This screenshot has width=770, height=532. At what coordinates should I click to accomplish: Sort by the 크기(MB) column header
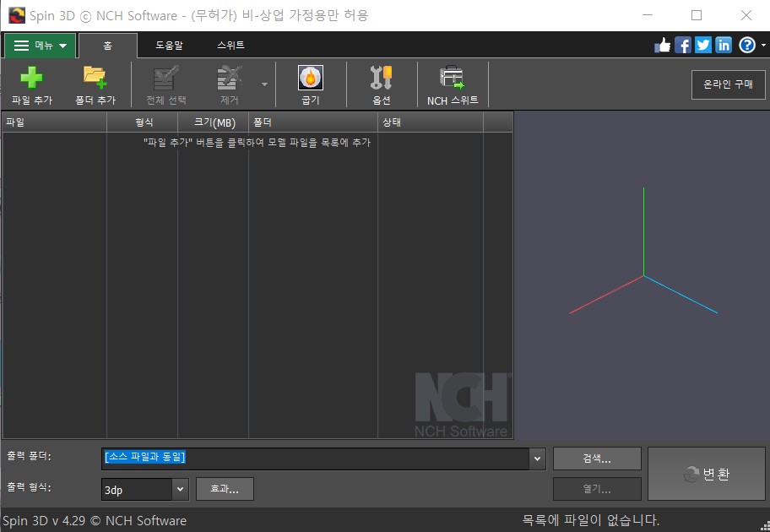click(x=213, y=122)
